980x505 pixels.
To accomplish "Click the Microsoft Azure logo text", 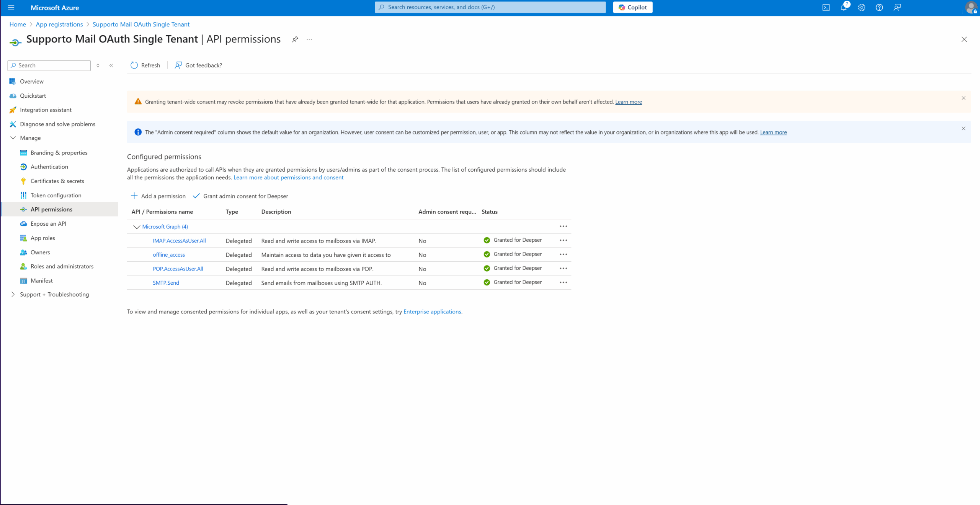I will 55,8.
